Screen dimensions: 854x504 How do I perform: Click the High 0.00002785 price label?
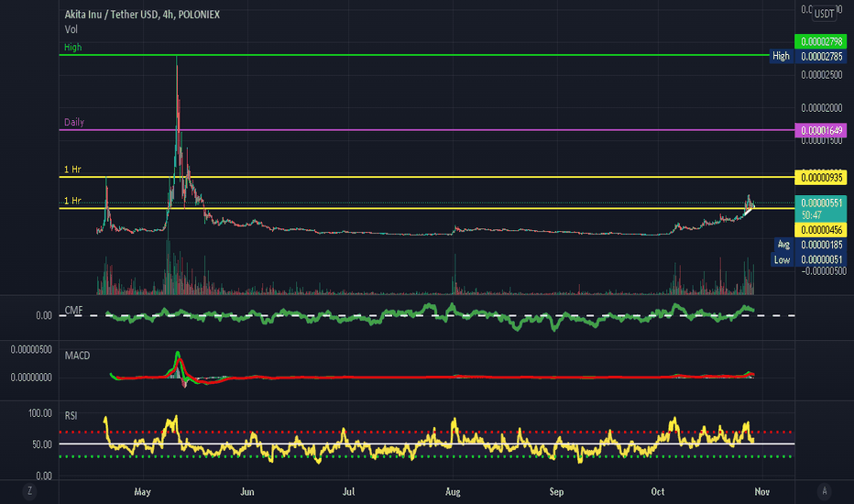808,56
